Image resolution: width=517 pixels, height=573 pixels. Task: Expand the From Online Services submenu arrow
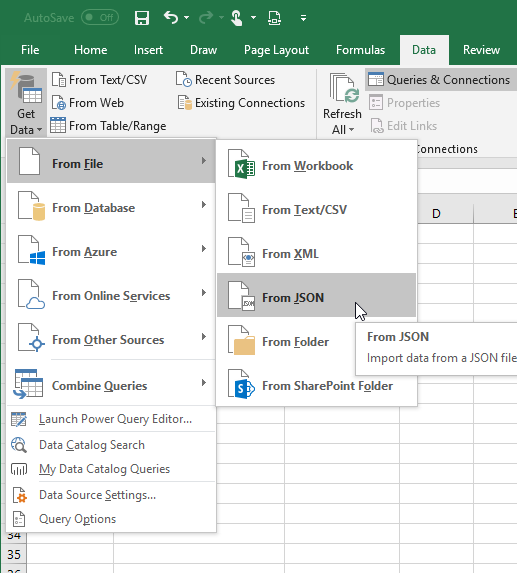204,292
